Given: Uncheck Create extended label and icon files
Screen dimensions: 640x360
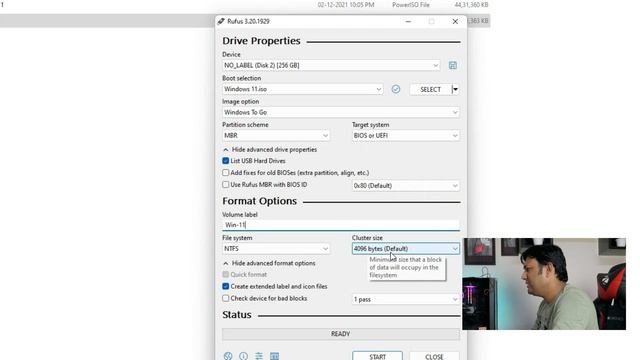Looking at the screenshot, I should pyautogui.click(x=226, y=286).
